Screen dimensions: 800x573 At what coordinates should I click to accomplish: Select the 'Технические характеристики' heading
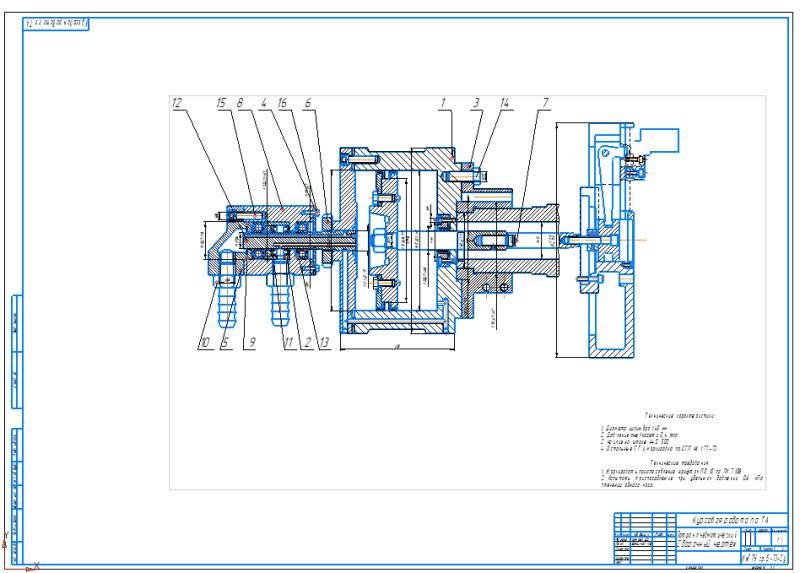(x=681, y=416)
